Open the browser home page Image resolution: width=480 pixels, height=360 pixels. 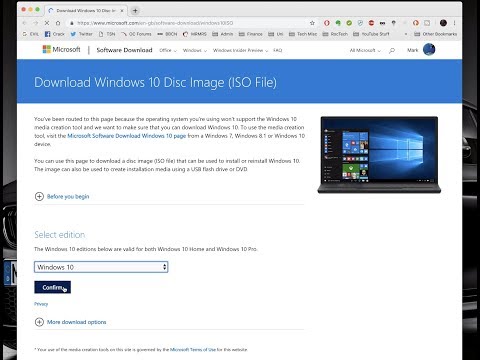pyautogui.click(x=58, y=23)
